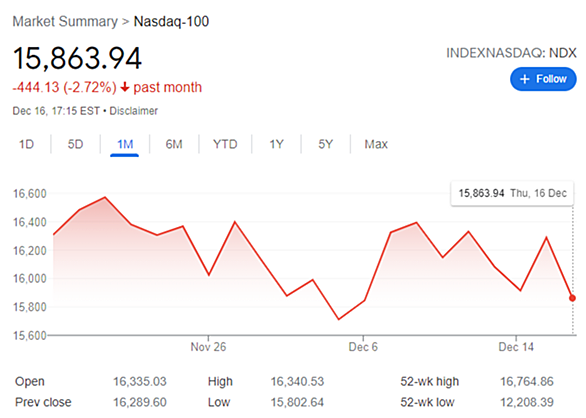Switch to the 5Y chart range
Viewport: 586px width, 418px height.
point(325,144)
